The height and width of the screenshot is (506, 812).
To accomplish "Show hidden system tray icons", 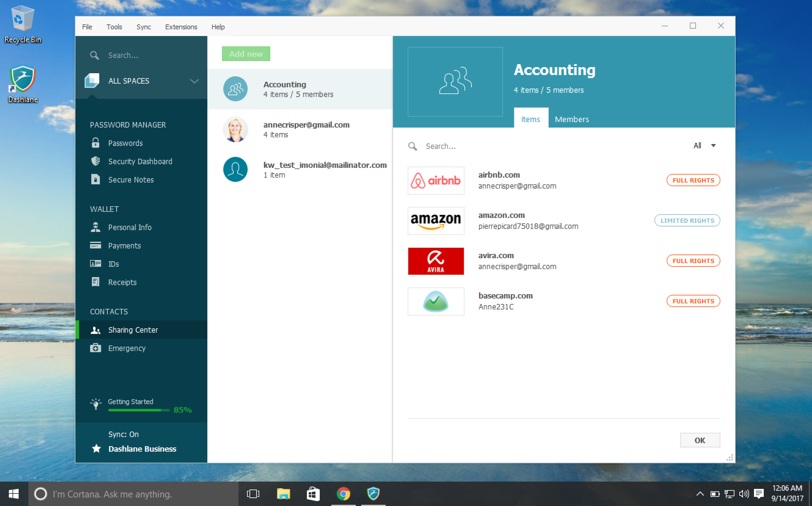I will coord(700,494).
